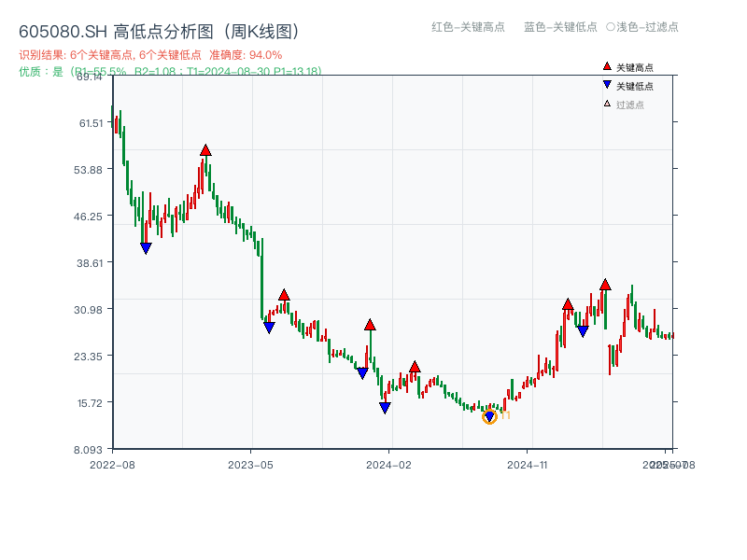
Task: Click the red high-point triangle above the 2024-02 rebound
Action: pos(416,367)
